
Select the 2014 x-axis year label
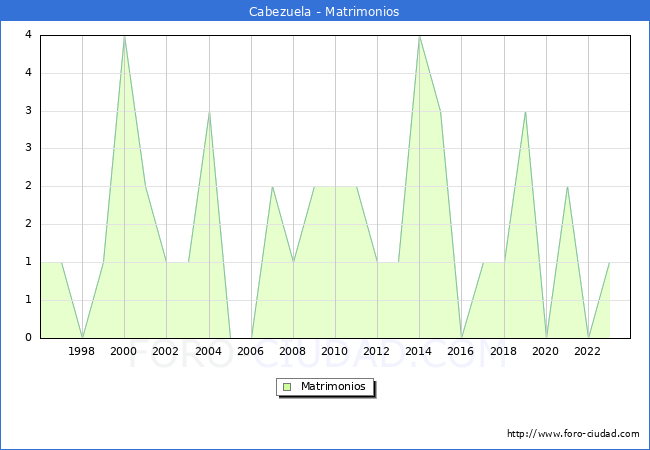(419, 351)
